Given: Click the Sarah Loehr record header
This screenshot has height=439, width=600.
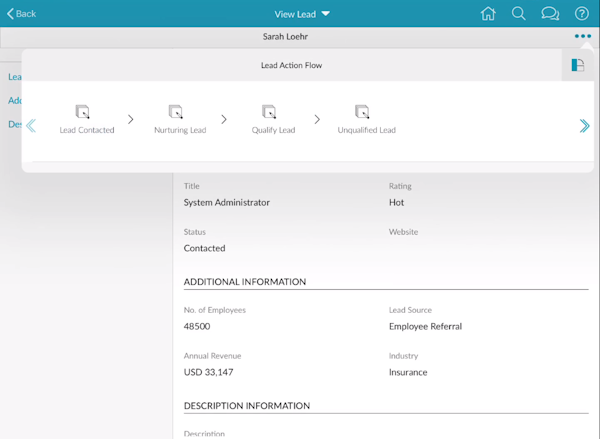Looking at the screenshot, I should tap(286, 37).
